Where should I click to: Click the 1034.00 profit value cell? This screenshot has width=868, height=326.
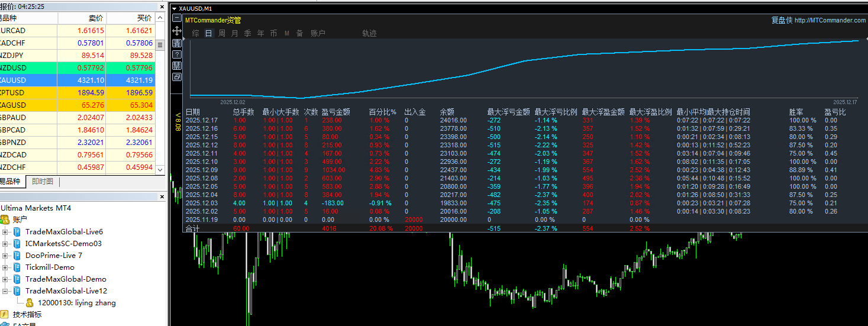point(333,170)
